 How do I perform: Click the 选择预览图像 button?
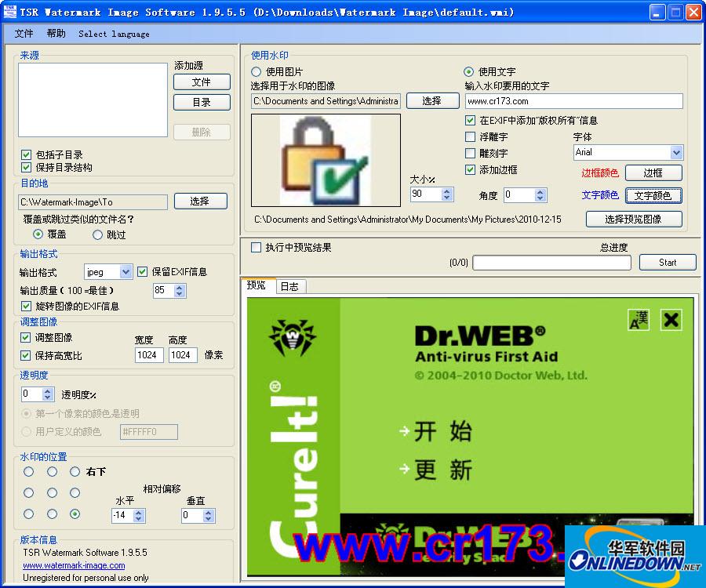[x=634, y=219]
